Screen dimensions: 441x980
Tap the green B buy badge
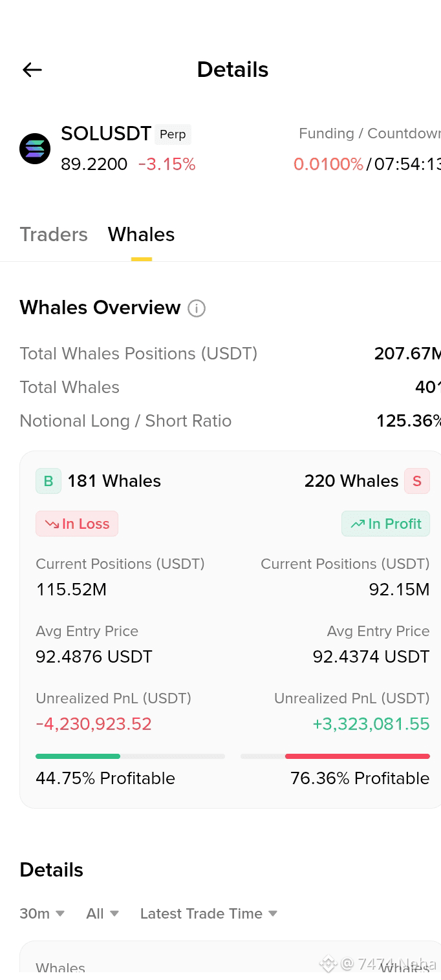[x=48, y=481]
